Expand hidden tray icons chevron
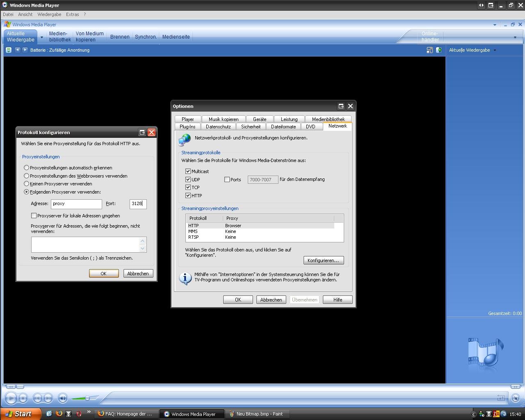Image resolution: width=525 pixels, height=420 pixels. tap(473, 414)
